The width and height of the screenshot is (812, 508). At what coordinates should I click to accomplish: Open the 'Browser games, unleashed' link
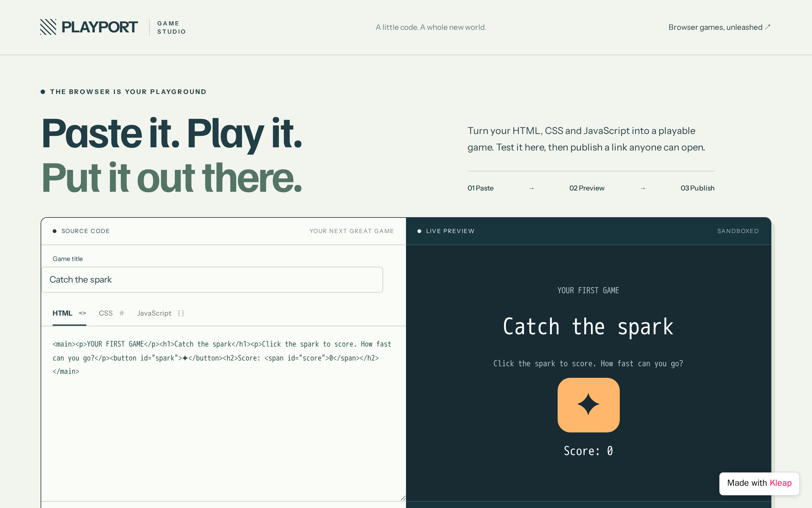(x=719, y=27)
